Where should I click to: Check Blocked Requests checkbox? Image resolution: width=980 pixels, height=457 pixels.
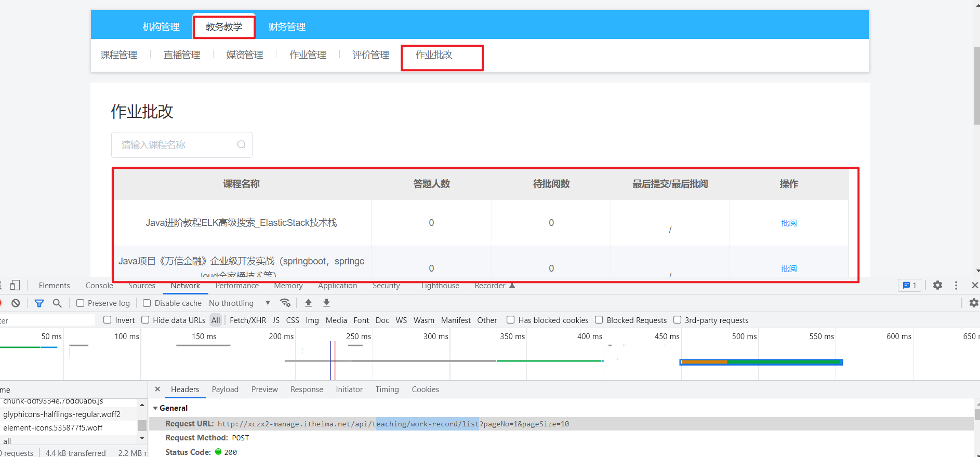pyautogui.click(x=599, y=320)
